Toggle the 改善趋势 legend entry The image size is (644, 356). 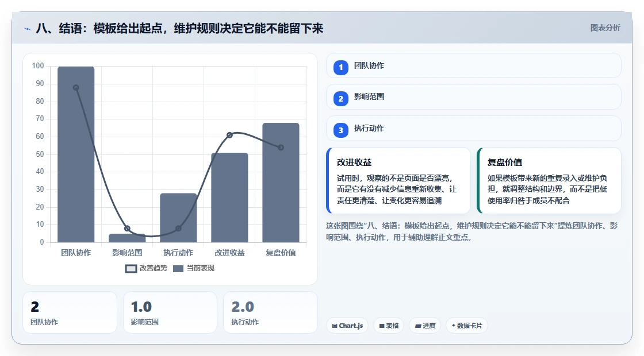click(x=146, y=268)
